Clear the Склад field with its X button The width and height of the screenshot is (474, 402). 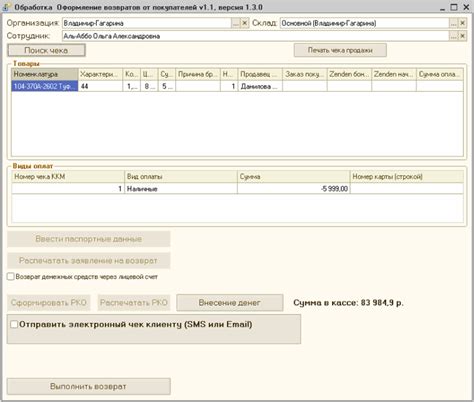pyautogui.click(x=462, y=23)
